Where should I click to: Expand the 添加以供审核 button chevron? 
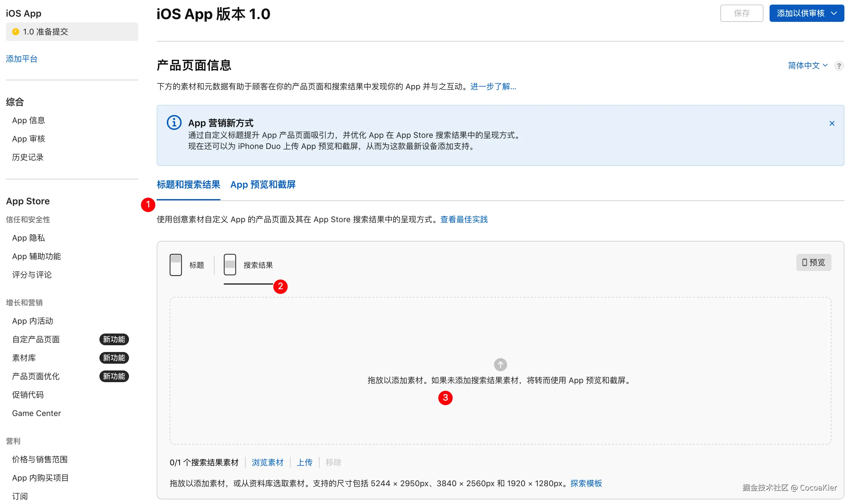pyautogui.click(x=833, y=13)
